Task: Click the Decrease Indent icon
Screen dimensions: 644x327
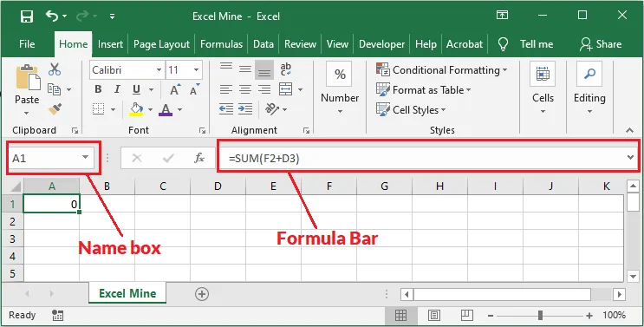Action: click(226, 109)
